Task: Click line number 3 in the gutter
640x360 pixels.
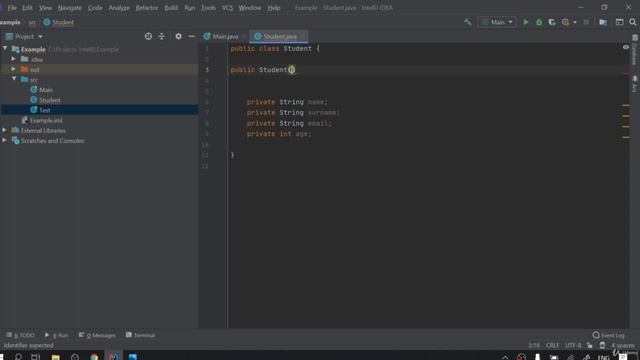Action: click(207, 70)
